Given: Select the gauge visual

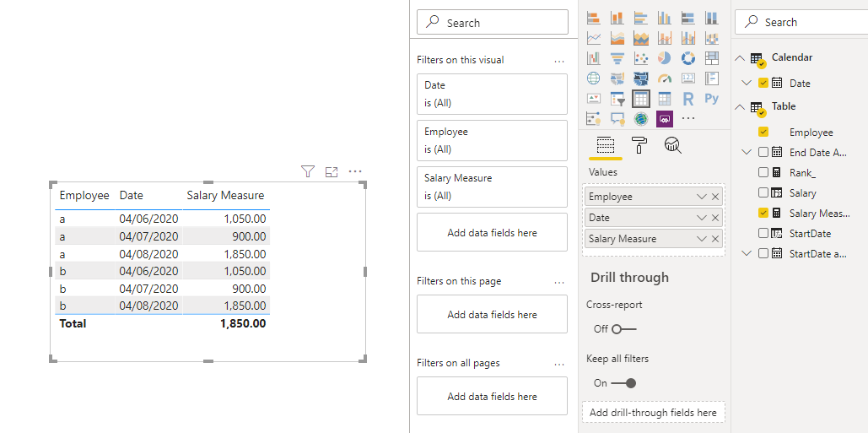Looking at the screenshot, I should click(665, 78).
